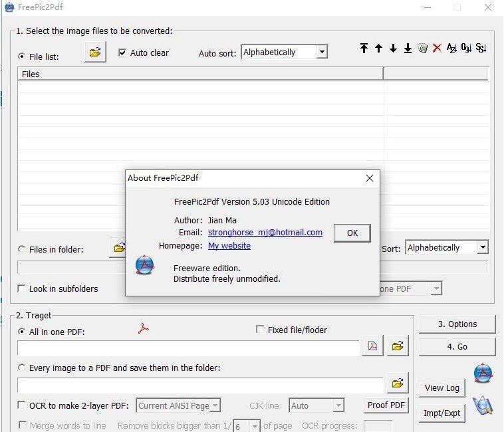Select Every image to a PDF option
The height and width of the screenshot is (432, 504).
click(21, 367)
